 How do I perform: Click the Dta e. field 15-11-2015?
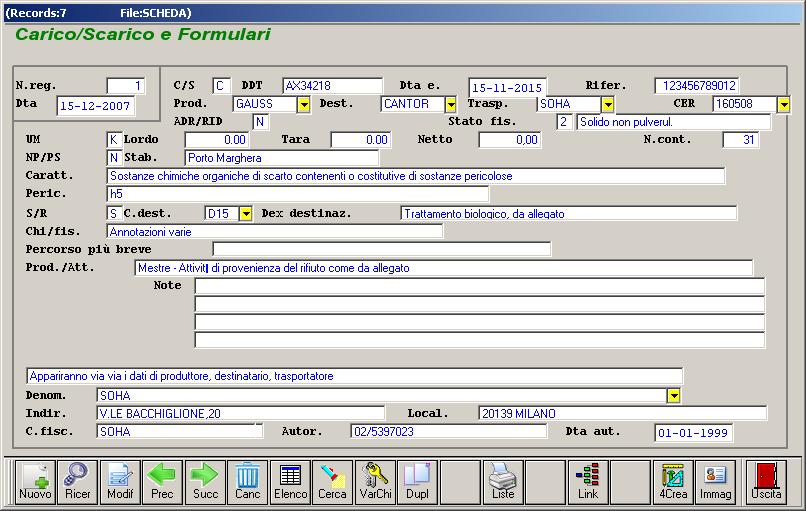tap(507, 87)
